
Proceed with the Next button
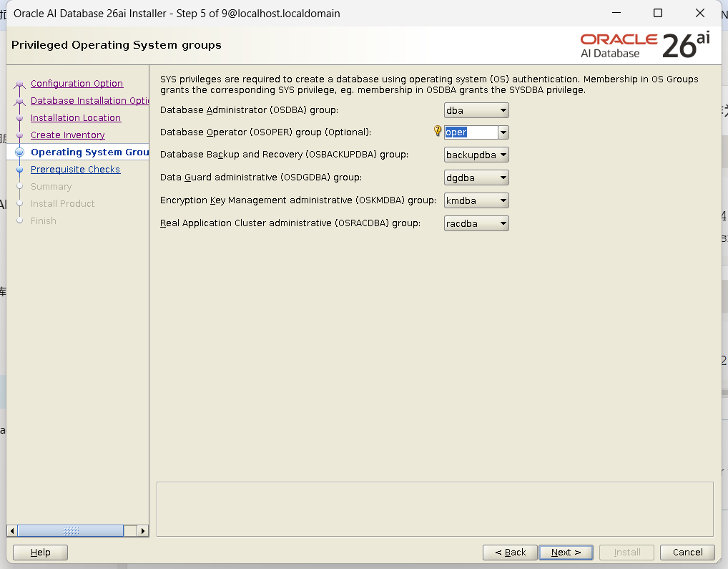pyautogui.click(x=566, y=553)
